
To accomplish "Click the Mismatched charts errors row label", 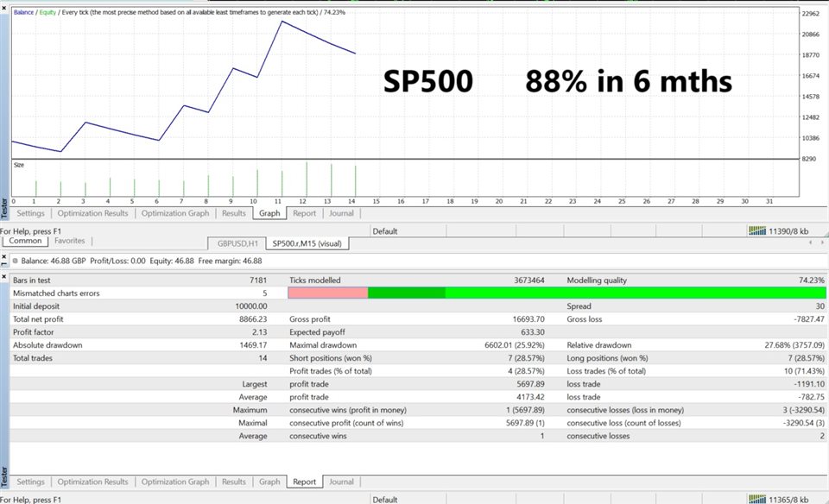I will 56,293.
